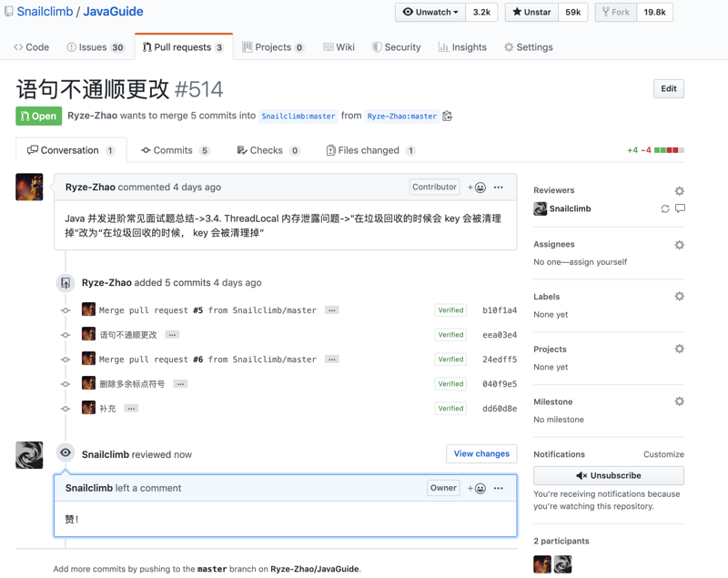
Task: Open options menu on Ryze-Zhao's comment
Action: click(499, 187)
